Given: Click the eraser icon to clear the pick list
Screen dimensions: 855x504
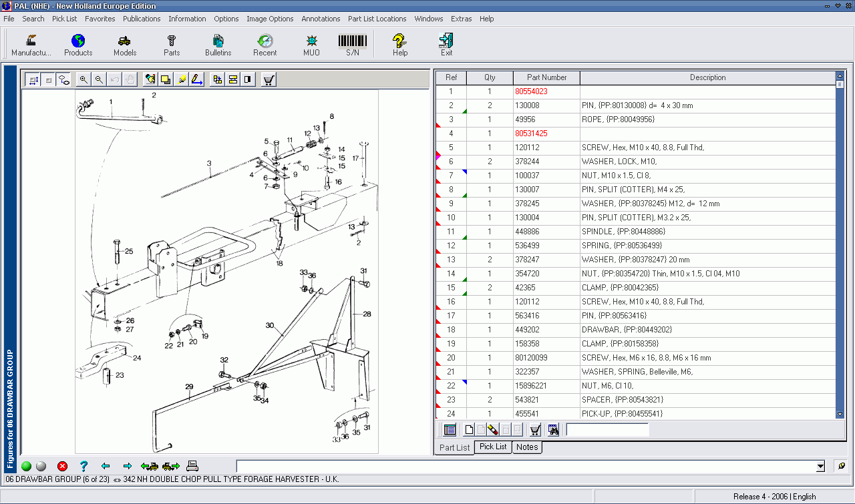Looking at the screenshot, I should click(x=493, y=429).
